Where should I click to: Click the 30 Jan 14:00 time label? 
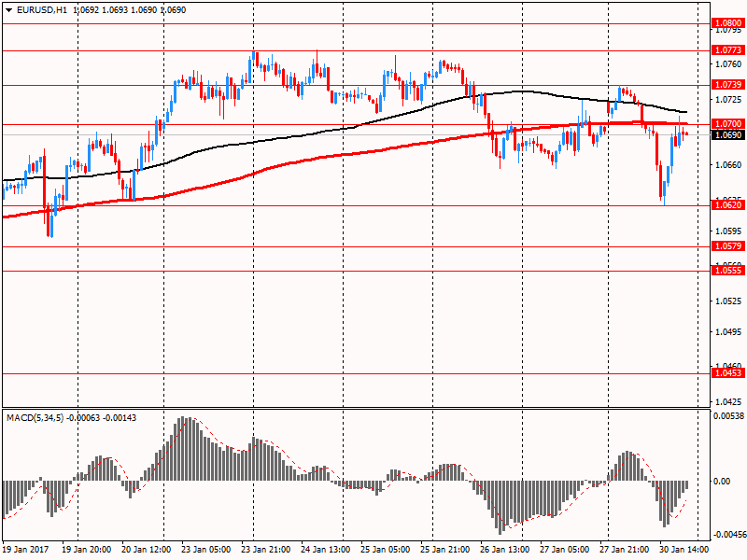pyautogui.click(x=684, y=550)
